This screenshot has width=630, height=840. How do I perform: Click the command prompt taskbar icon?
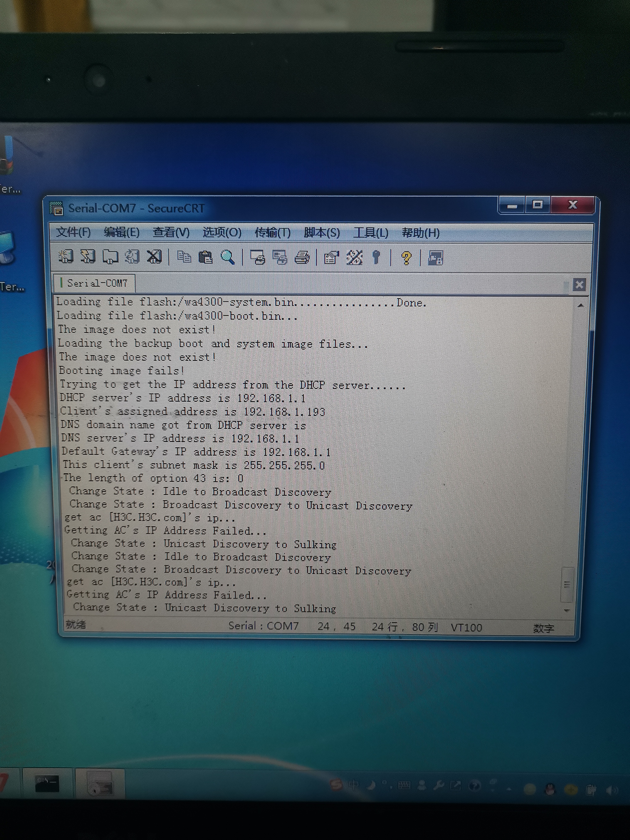tap(47, 784)
